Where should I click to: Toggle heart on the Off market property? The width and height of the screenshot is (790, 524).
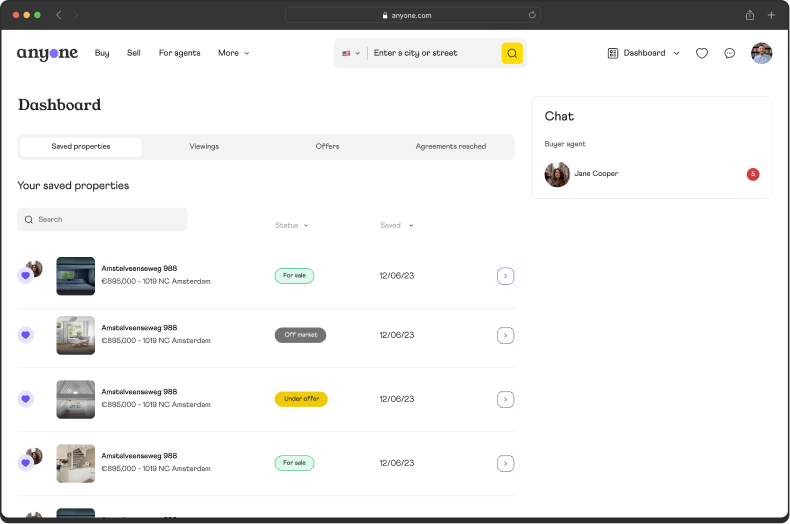(x=26, y=335)
